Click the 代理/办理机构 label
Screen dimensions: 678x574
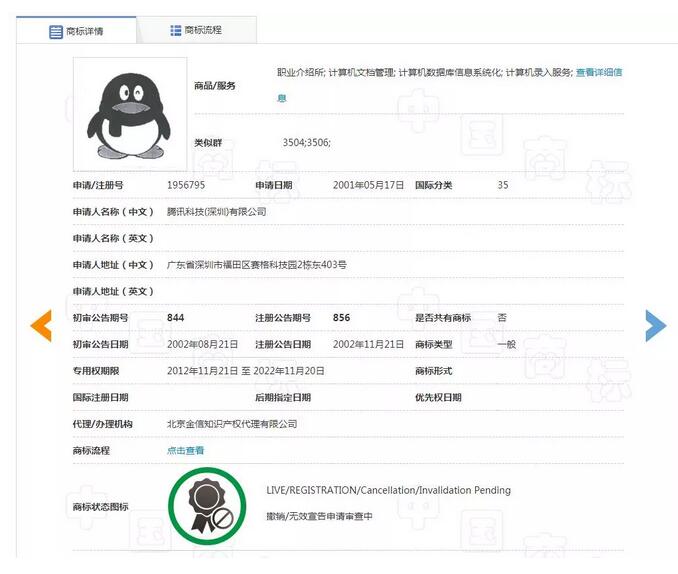pos(102,424)
